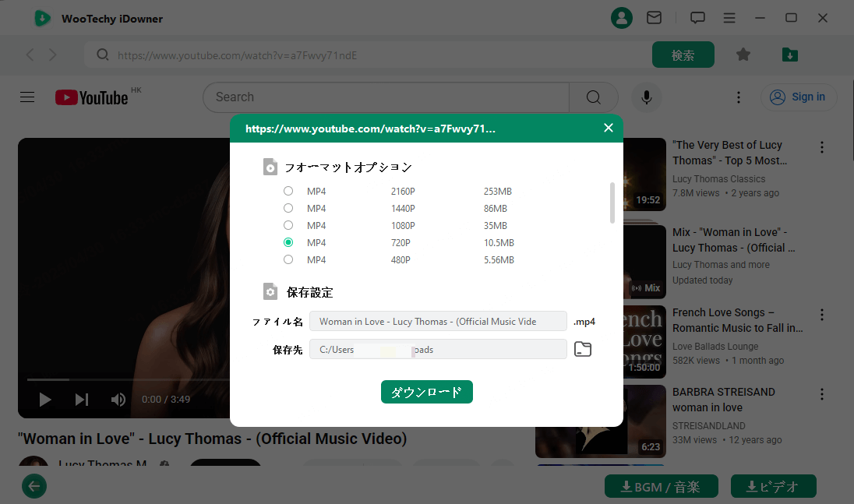
Task: Select MP4 720P 10.5MB format
Action: [288, 242]
